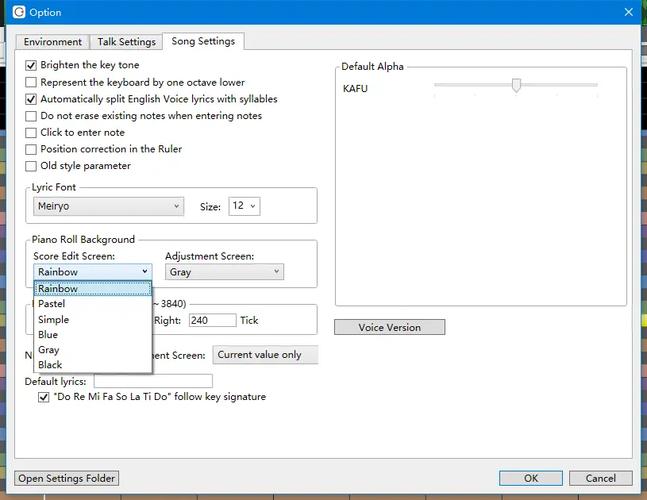This screenshot has width=647, height=500.
Task: Close the Option dialog window
Action: pyautogui.click(x=628, y=12)
